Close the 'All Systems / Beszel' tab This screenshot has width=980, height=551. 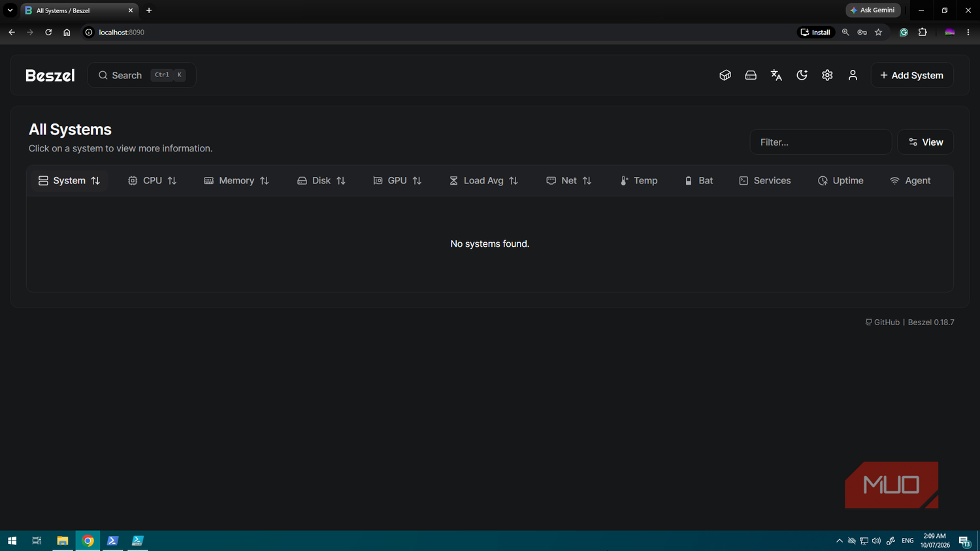click(131, 10)
